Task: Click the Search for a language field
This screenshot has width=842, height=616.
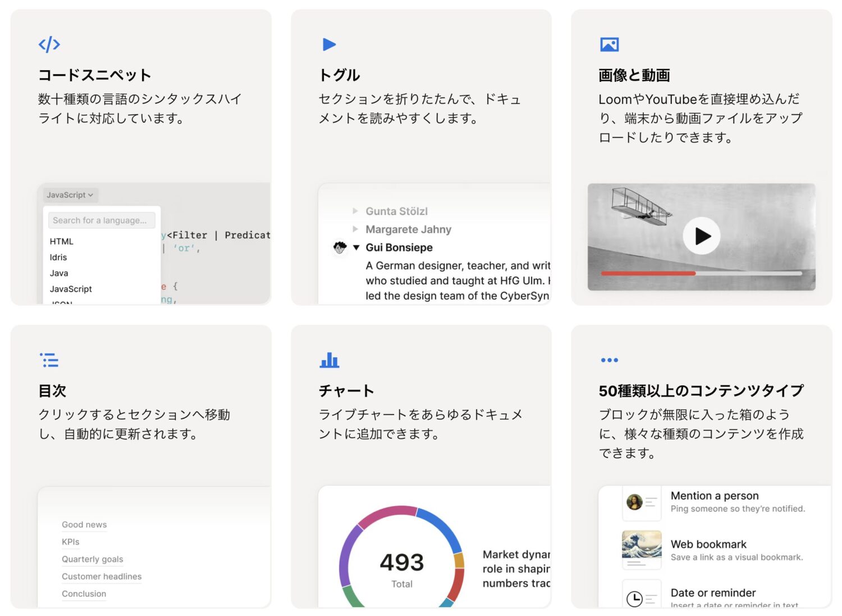Action: 102,220
